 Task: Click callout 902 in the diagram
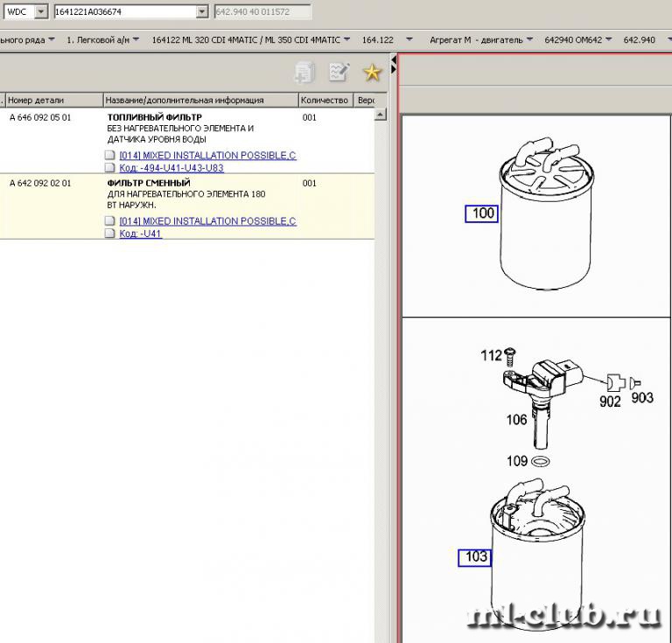610,402
